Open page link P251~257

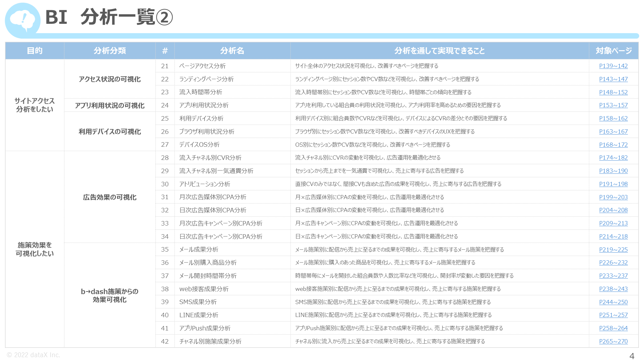coord(613,315)
